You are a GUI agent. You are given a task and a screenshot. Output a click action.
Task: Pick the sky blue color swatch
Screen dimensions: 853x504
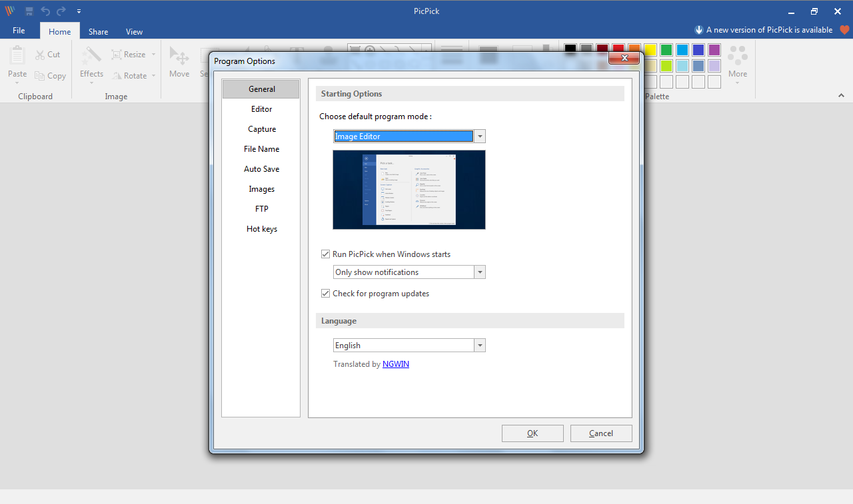point(682,50)
